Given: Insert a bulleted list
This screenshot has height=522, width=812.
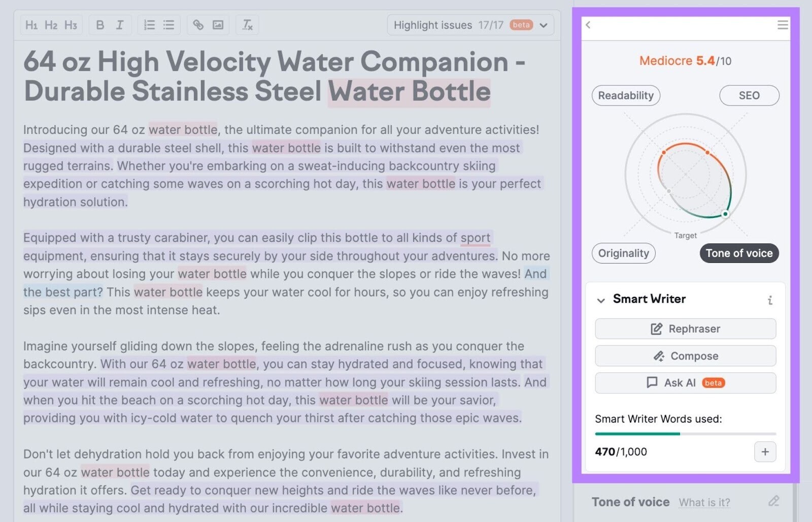Looking at the screenshot, I should click(x=168, y=24).
